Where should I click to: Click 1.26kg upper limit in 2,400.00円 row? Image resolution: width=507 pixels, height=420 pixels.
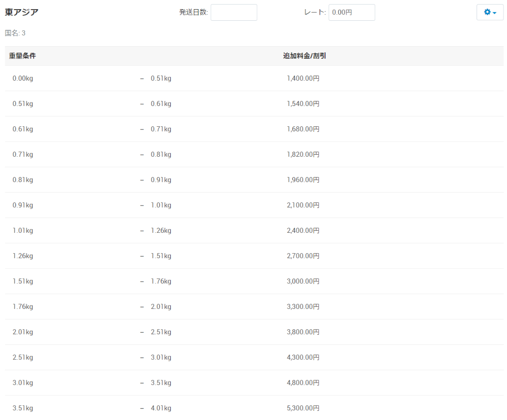point(161,230)
